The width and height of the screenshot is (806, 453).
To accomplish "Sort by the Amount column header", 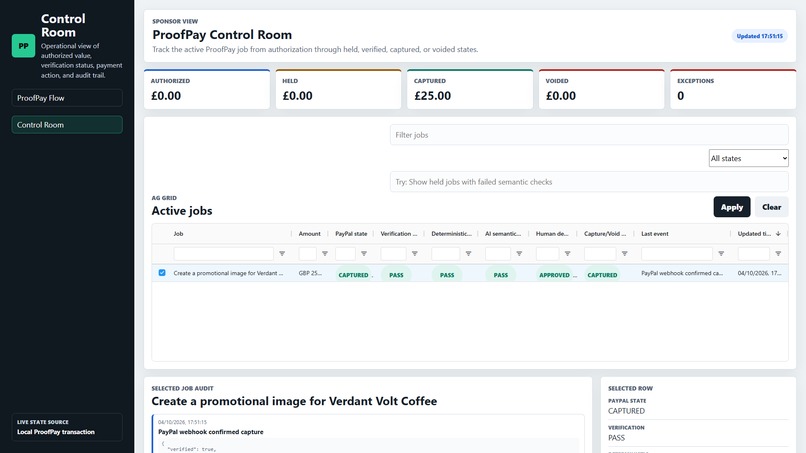I will pos(309,233).
